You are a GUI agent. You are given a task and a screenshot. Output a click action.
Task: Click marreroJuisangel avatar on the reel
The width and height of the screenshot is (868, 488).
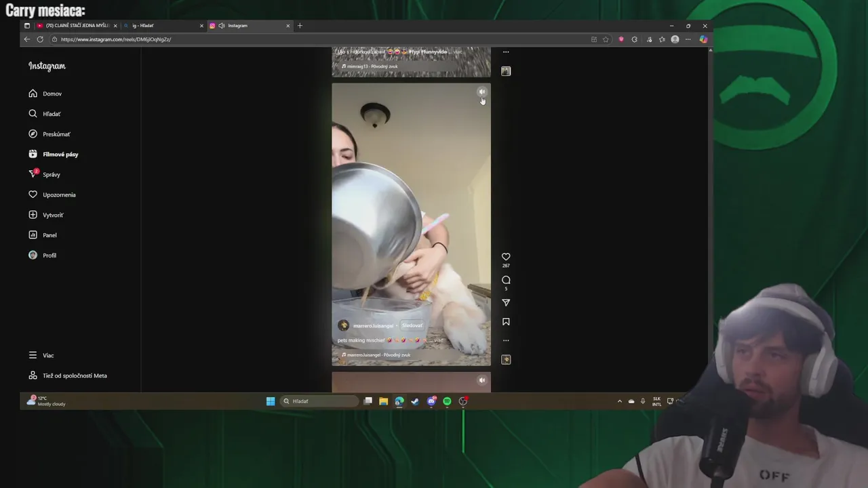[x=343, y=325]
